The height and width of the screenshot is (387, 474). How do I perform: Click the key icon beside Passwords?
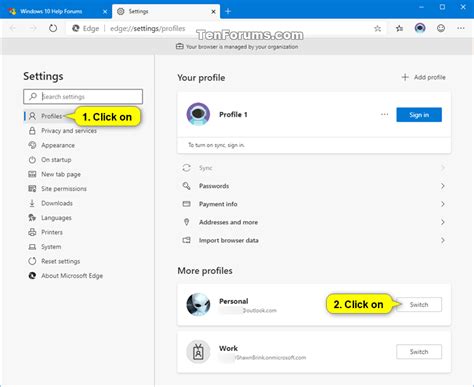187,186
